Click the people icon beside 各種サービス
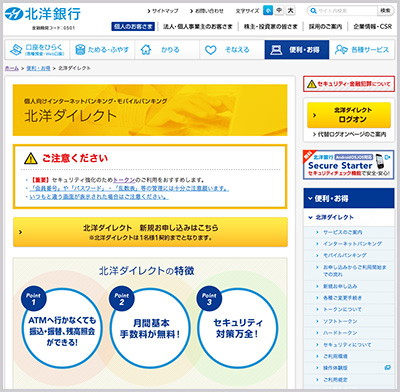 [341, 50]
